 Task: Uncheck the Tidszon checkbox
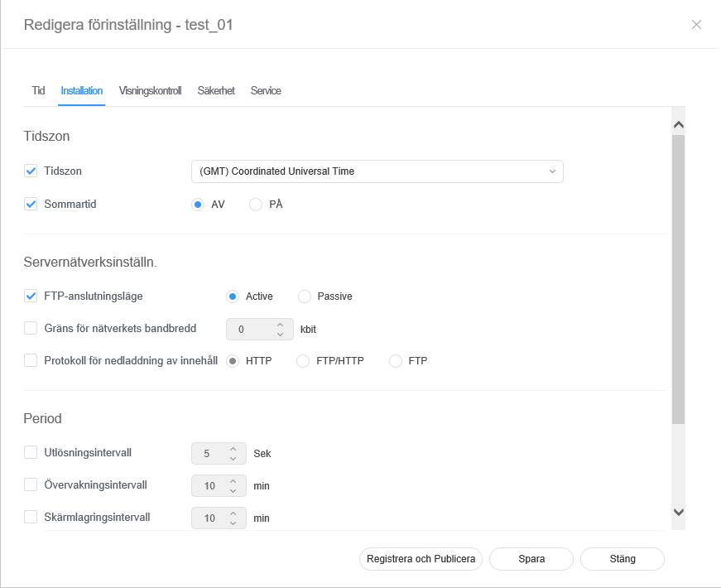click(31, 171)
